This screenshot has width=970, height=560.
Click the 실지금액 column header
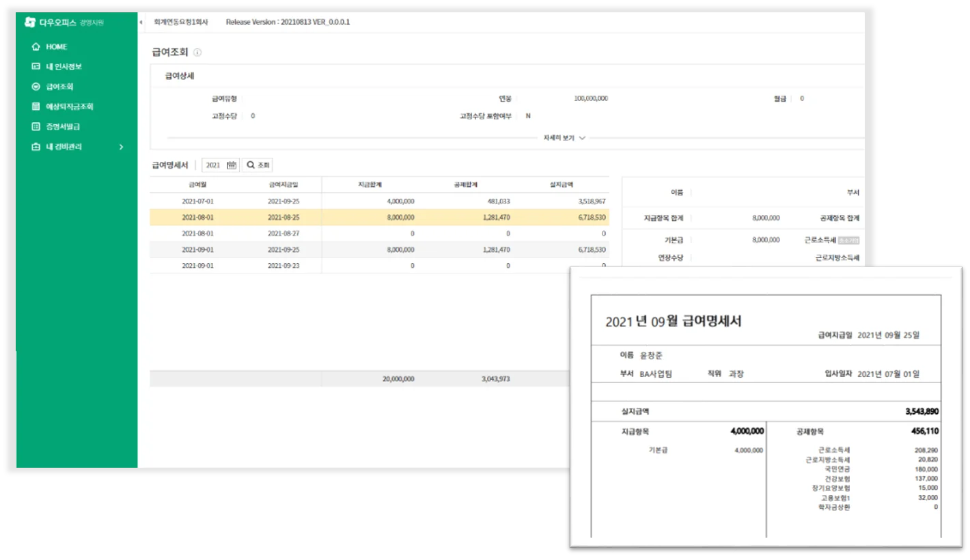click(562, 184)
